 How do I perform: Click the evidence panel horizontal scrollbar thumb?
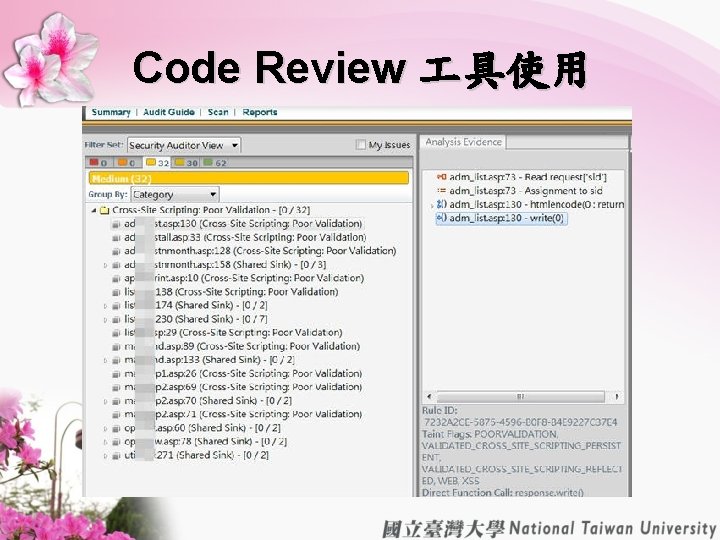pos(521,396)
